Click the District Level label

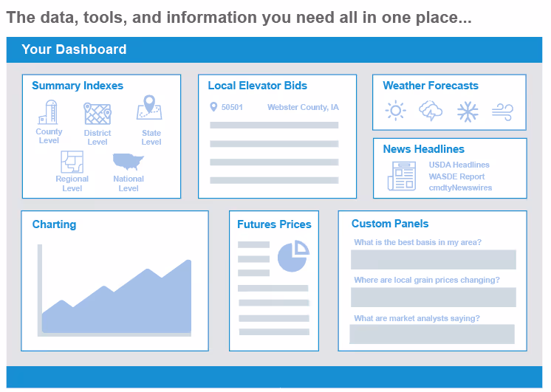(x=97, y=137)
